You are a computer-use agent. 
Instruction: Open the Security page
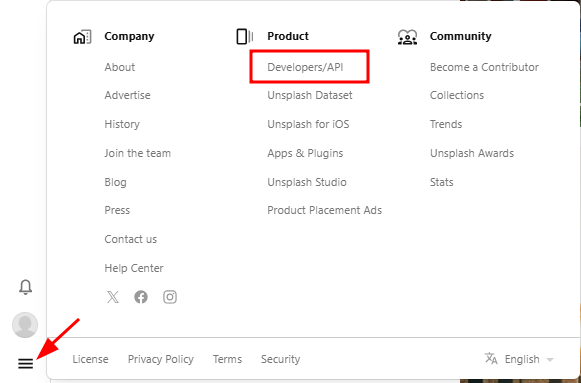click(280, 359)
